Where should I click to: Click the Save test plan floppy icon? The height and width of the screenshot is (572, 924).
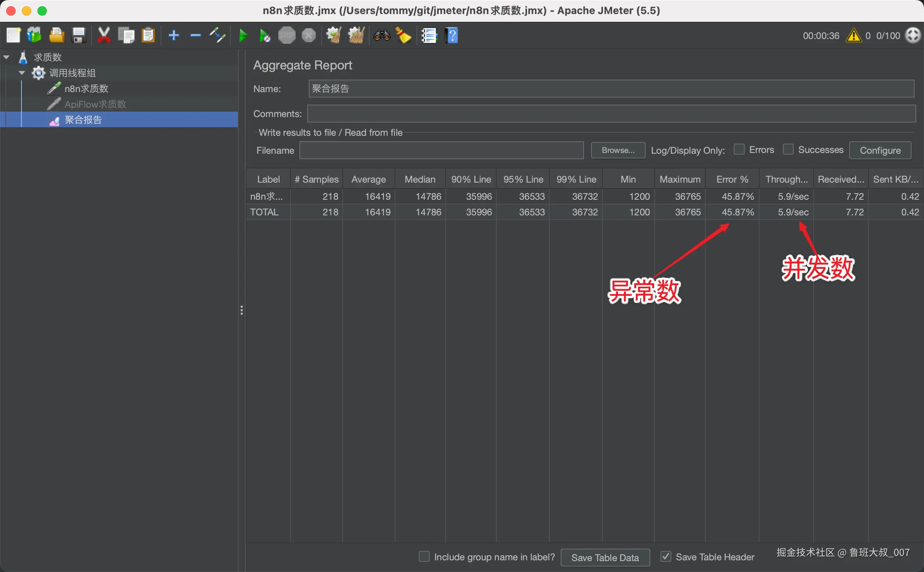tap(79, 36)
